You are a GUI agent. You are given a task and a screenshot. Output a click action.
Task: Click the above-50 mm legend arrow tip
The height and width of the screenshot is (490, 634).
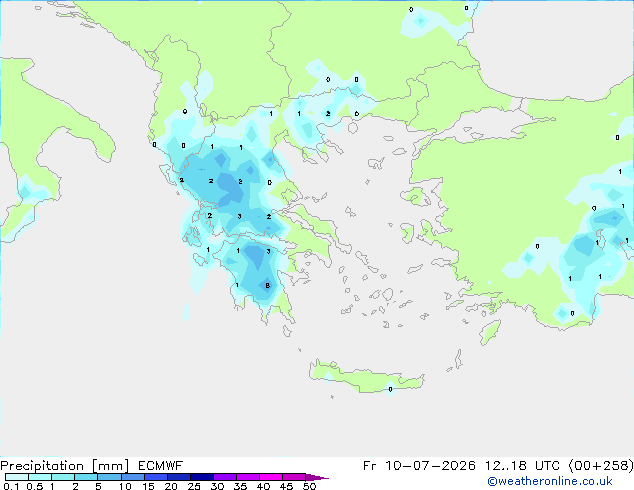[x=317, y=477]
